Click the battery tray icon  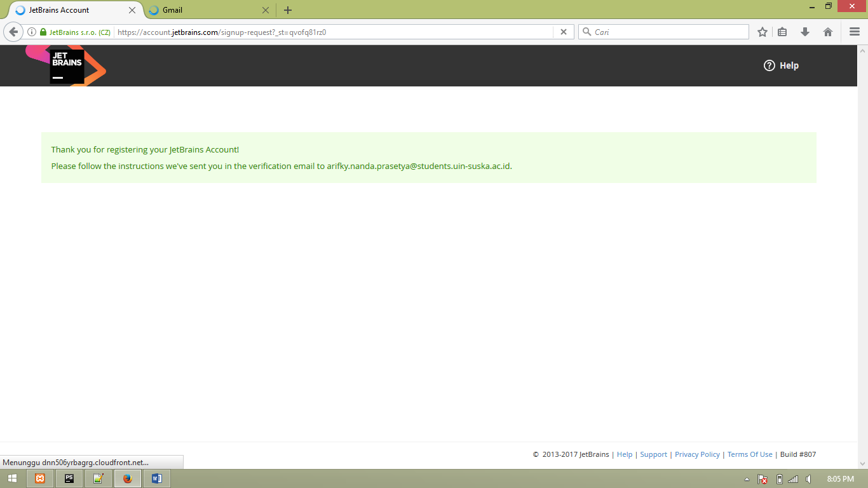click(779, 479)
